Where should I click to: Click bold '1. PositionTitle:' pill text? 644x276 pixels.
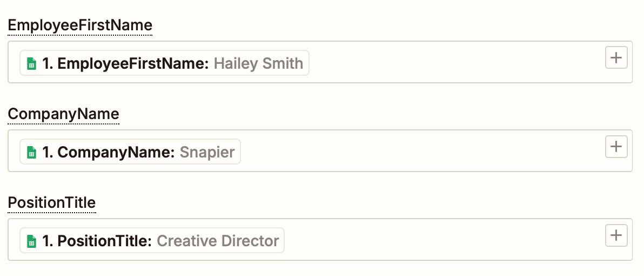tap(97, 241)
